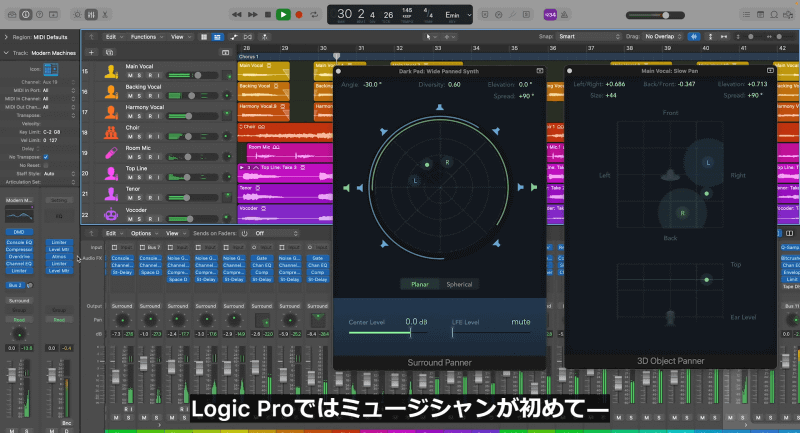Viewport: 800px width, 433px height.
Task: Open the View menu in tracks area
Action: pyautogui.click(x=181, y=37)
